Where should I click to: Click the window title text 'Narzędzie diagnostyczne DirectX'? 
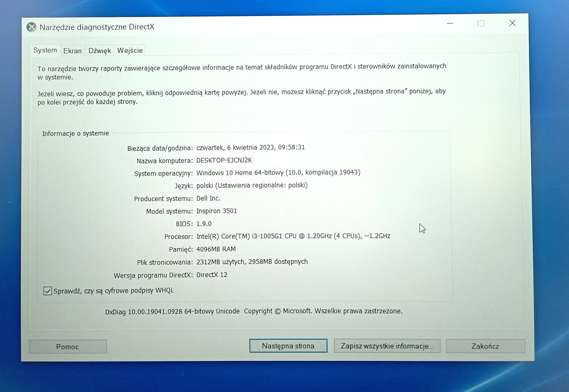pos(97,27)
